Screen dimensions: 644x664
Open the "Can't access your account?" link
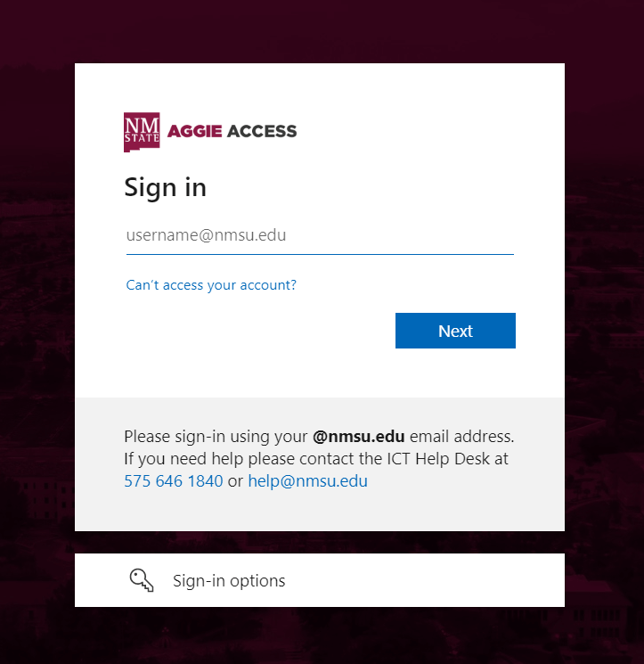211,285
